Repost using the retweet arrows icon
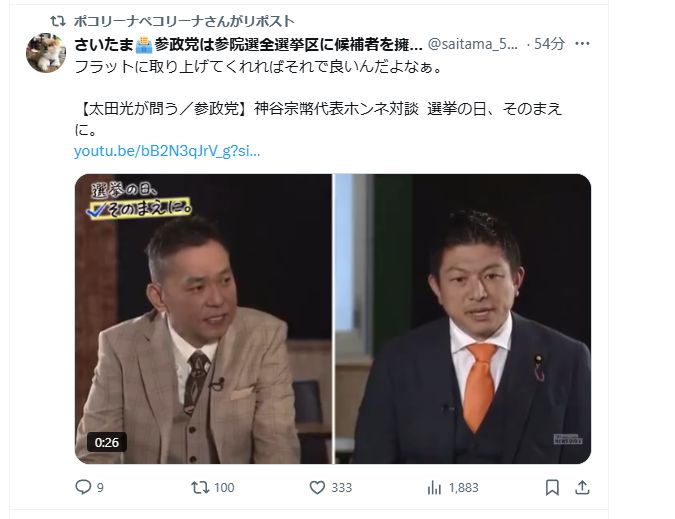 [x=200, y=487]
